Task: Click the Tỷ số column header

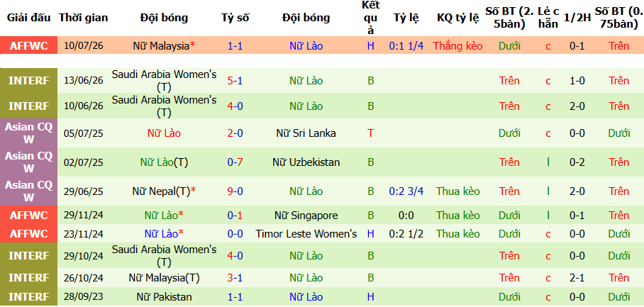Action: pos(235,18)
